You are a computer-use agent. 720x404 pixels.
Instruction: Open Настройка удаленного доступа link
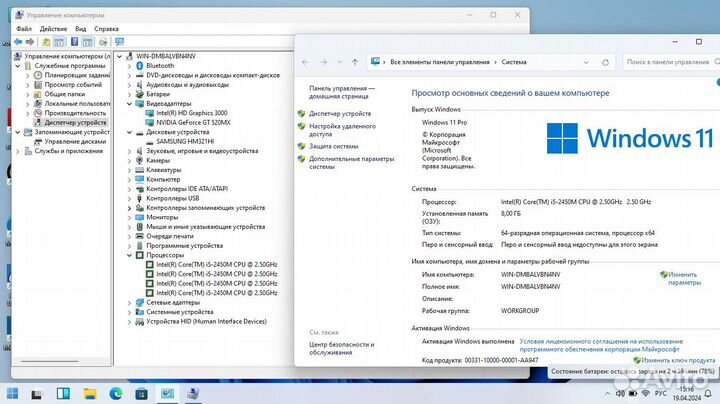[x=342, y=130]
